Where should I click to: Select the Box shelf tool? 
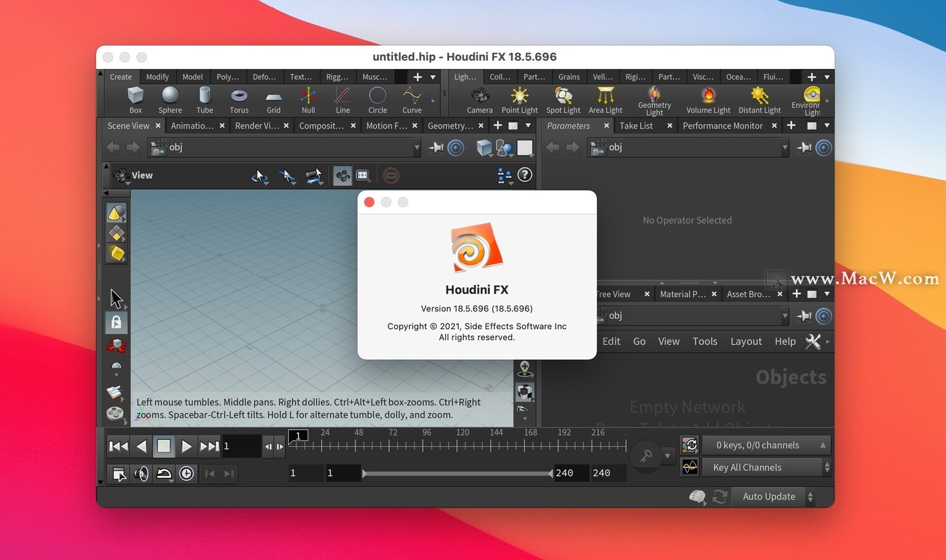point(135,100)
